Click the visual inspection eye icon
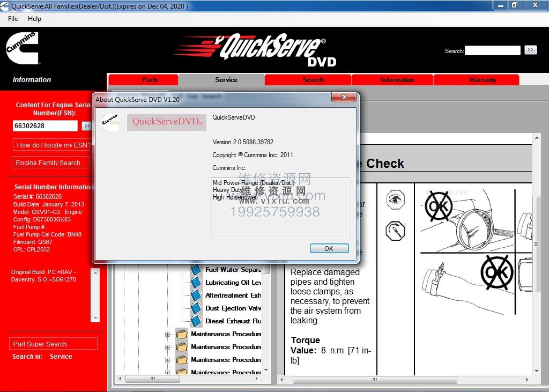 coord(395,199)
